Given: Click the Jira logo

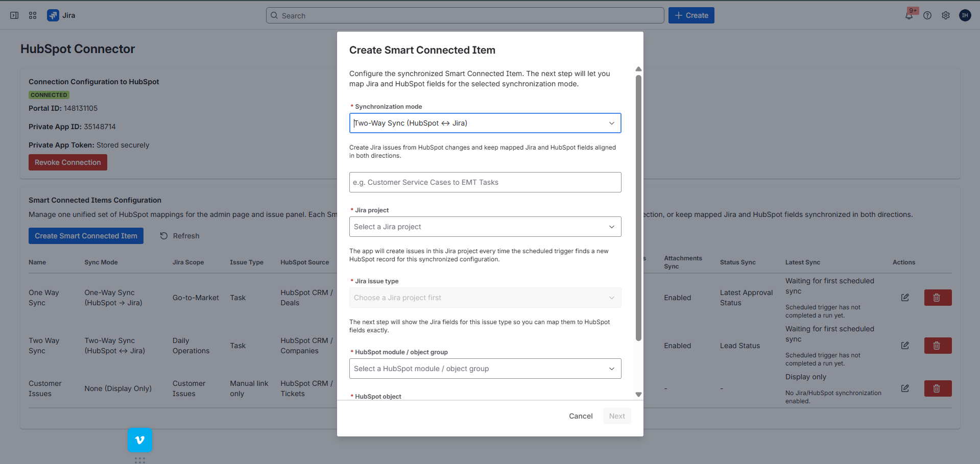Looking at the screenshot, I should click(x=53, y=15).
